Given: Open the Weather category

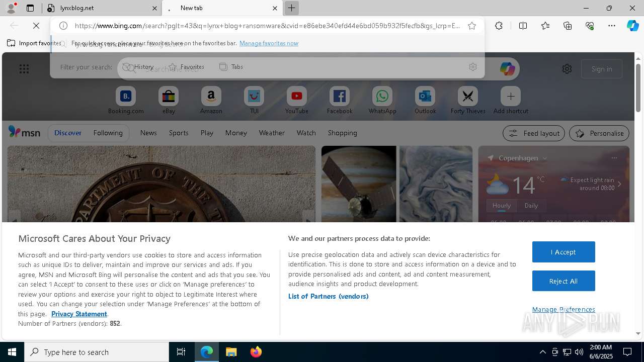Looking at the screenshot, I should tap(272, 133).
